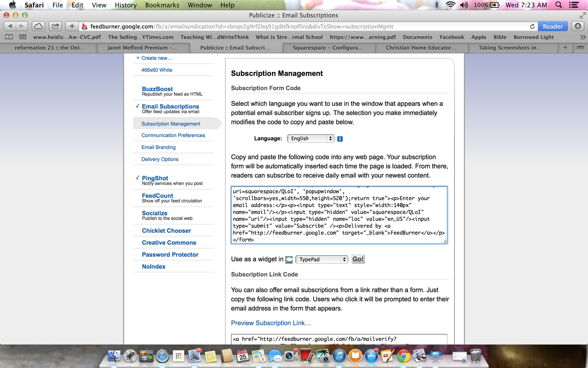The image size is (588, 368).
Task: Open the Window menu
Action: click(200, 5)
